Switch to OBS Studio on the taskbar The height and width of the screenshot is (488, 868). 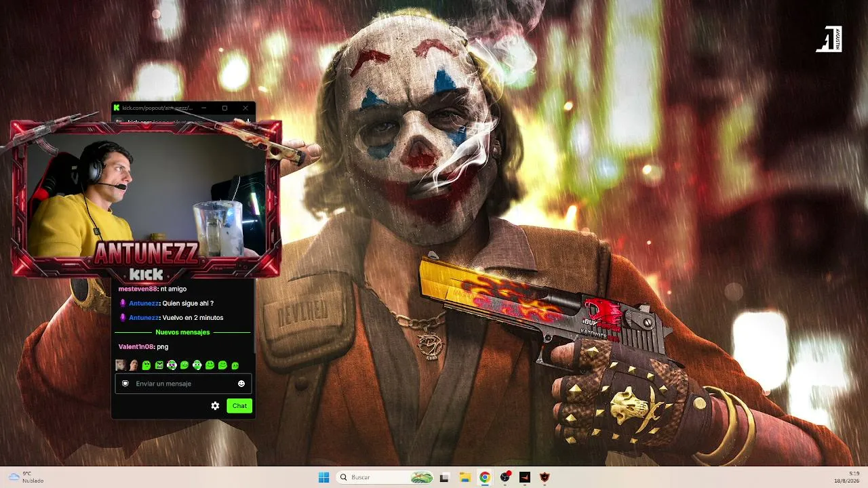[505, 477]
